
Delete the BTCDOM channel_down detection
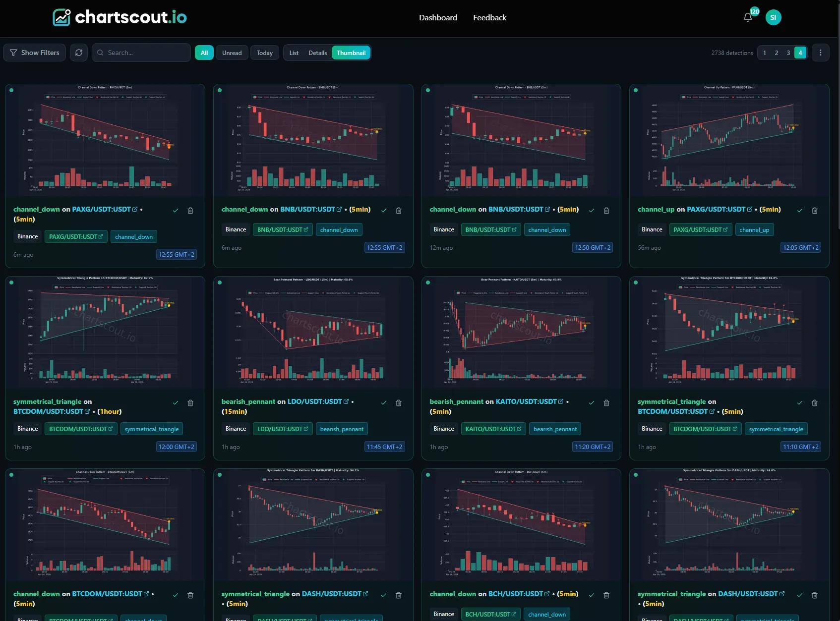190,595
